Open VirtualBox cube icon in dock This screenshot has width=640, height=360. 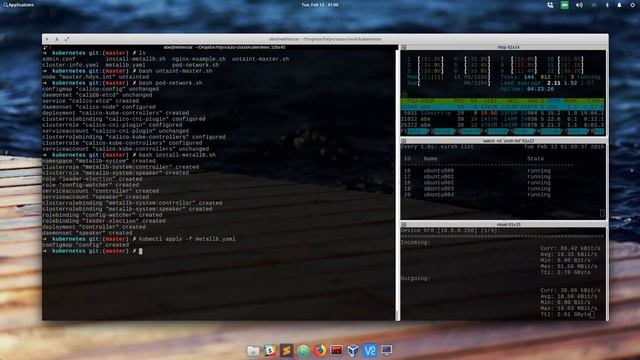pyautogui.click(x=353, y=351)
